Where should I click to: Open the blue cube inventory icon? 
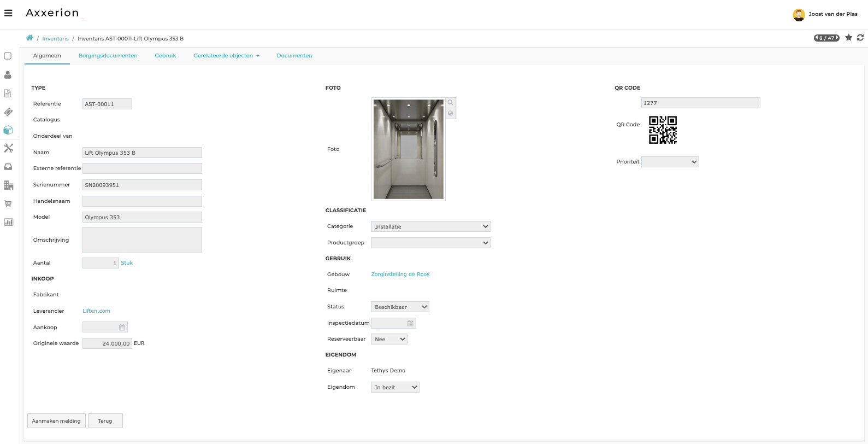click(8, 130)
